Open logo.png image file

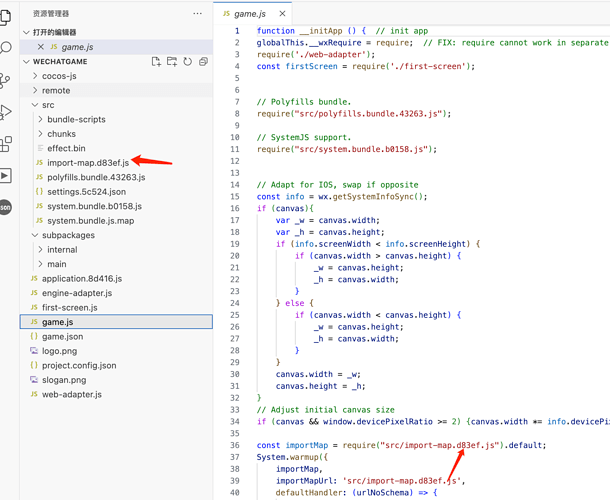pyautogui.click(x=59, y=351)
